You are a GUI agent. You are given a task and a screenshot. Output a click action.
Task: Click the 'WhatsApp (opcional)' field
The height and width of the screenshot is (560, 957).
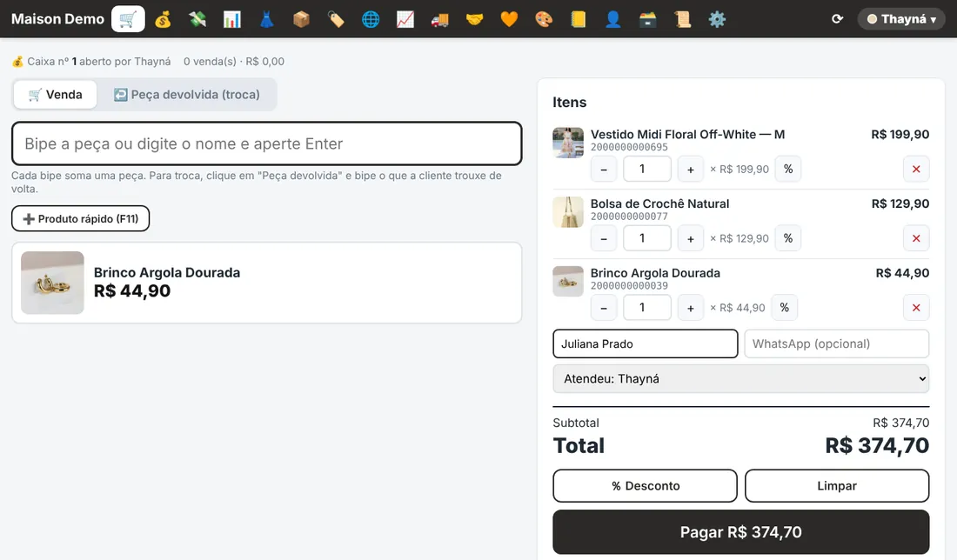tap(837, 343)
